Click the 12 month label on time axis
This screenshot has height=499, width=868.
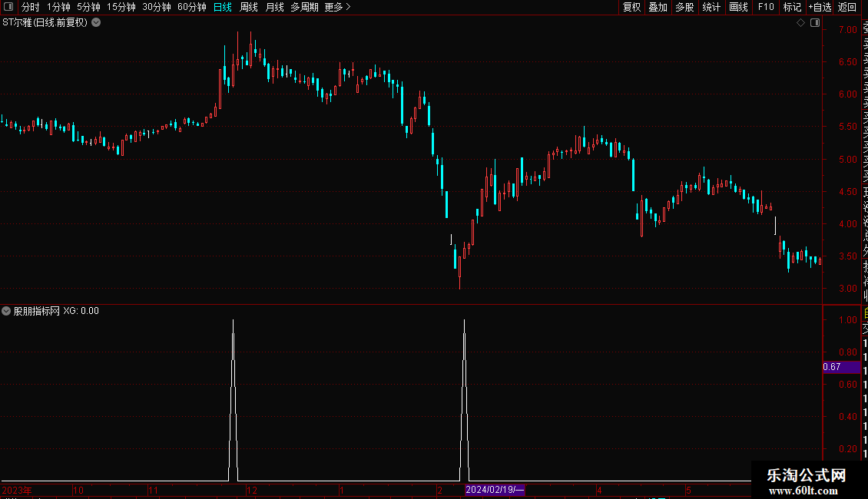point(252,490)
